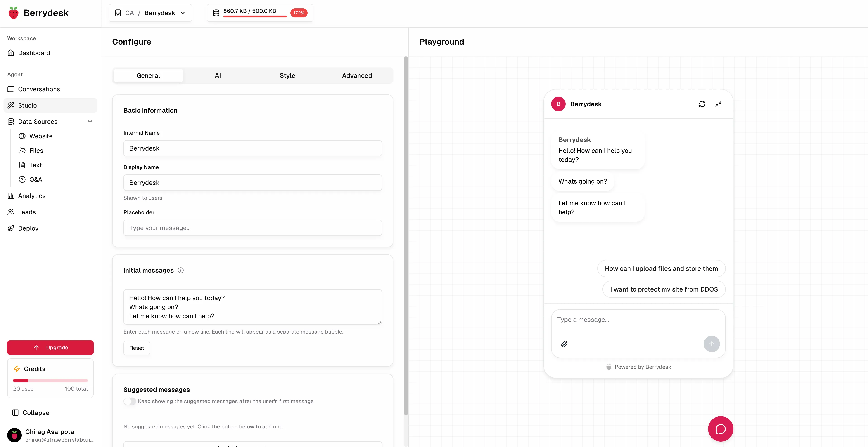Screen dimensions: 868x447
Task: Open the CA / Berrydesk workspace dropdown
Action: click(x=150, y=13)
